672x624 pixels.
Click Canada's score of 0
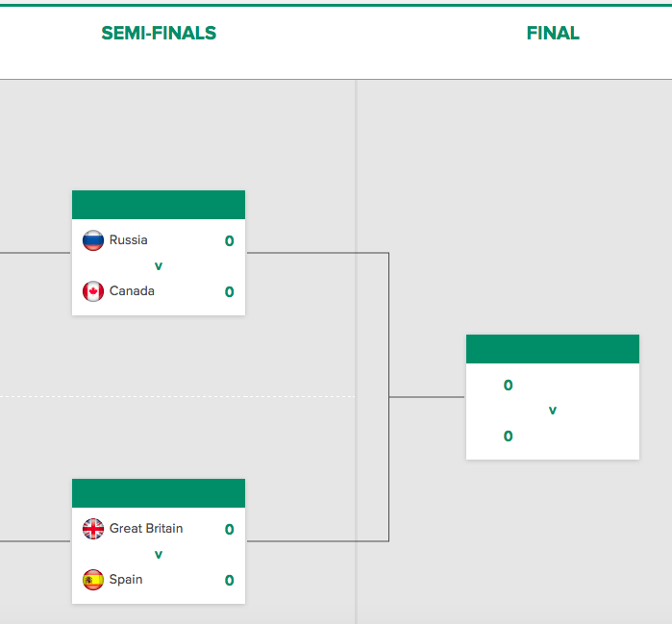[x=229, y=292]
